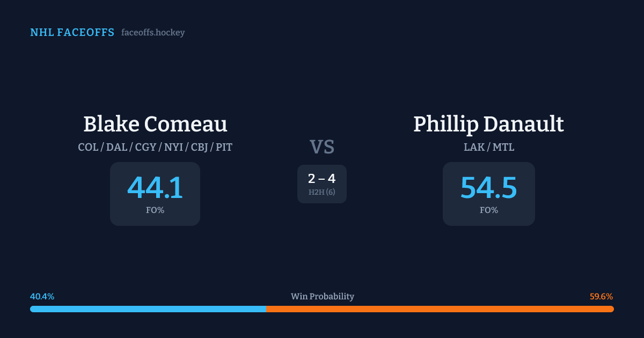Viewport: 644px width, 338px height.
Task: Select the Blake Comeau player name
Action: pos(155,124)
